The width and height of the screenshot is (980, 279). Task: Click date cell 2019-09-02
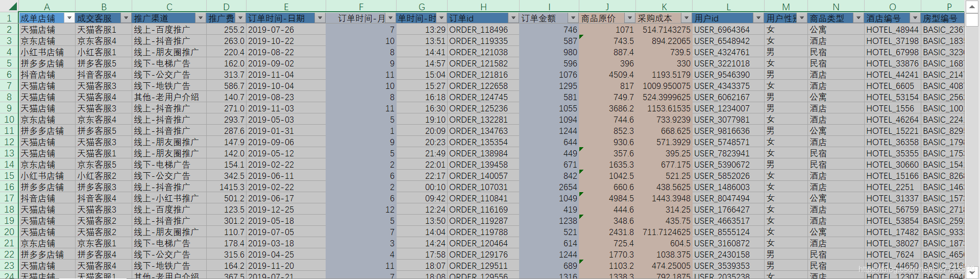click(286, 63)
